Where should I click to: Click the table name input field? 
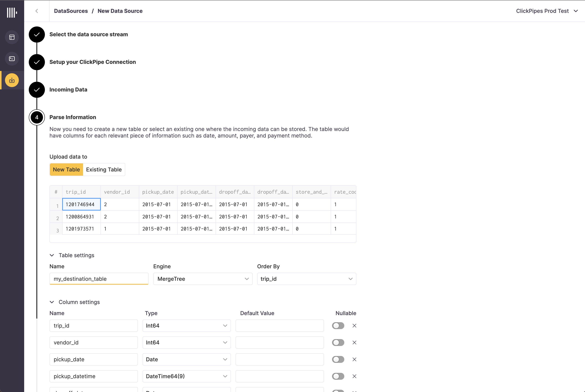point(99,279)
